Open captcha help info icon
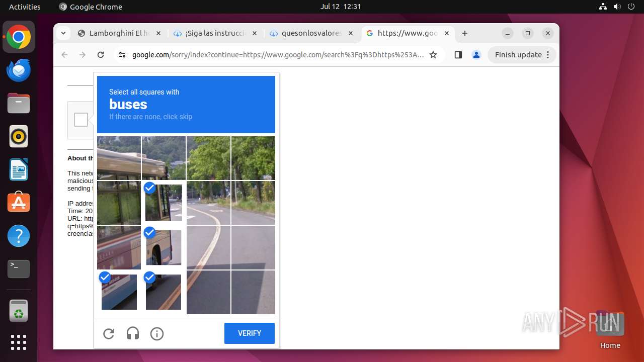The width and height of the screenshot is (644, 362). [157, 333]
